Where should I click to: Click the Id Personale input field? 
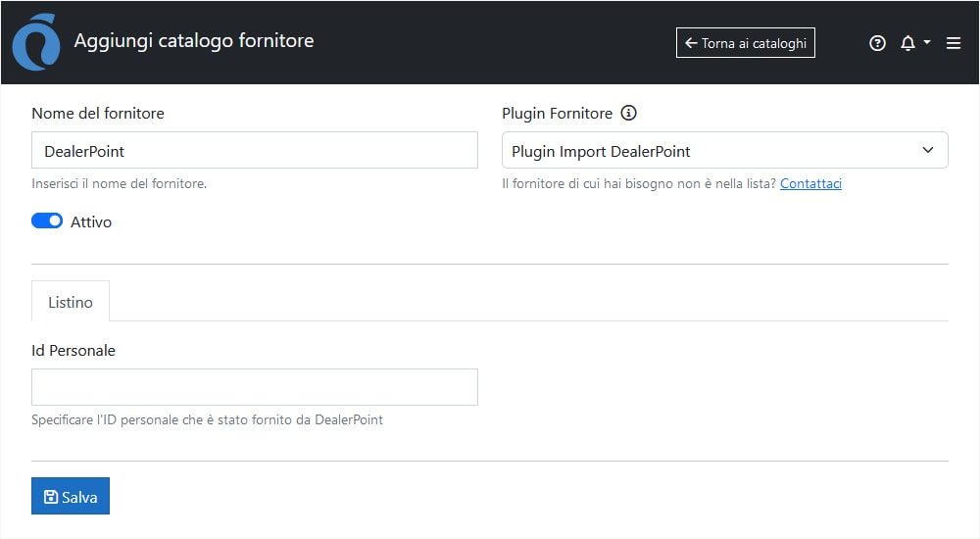click(255, 387)
